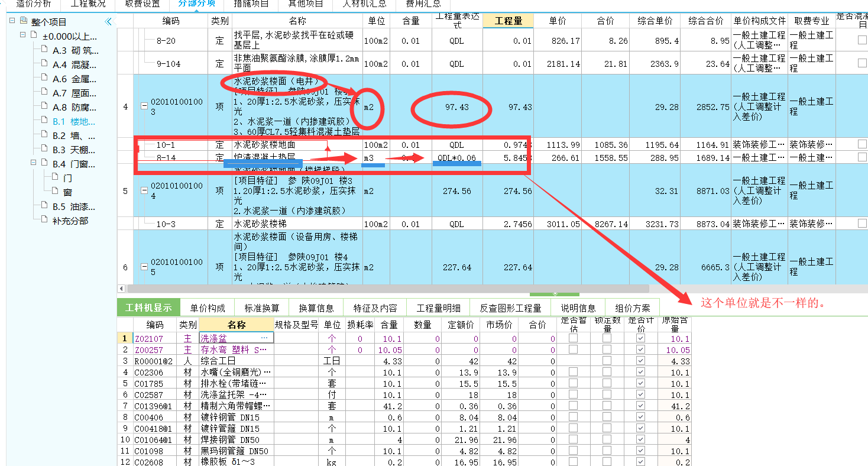Toggle 是否混凝土 checkbox for row 9-104
Viewport: 868px width, 466px height.
tap(862, 63)
